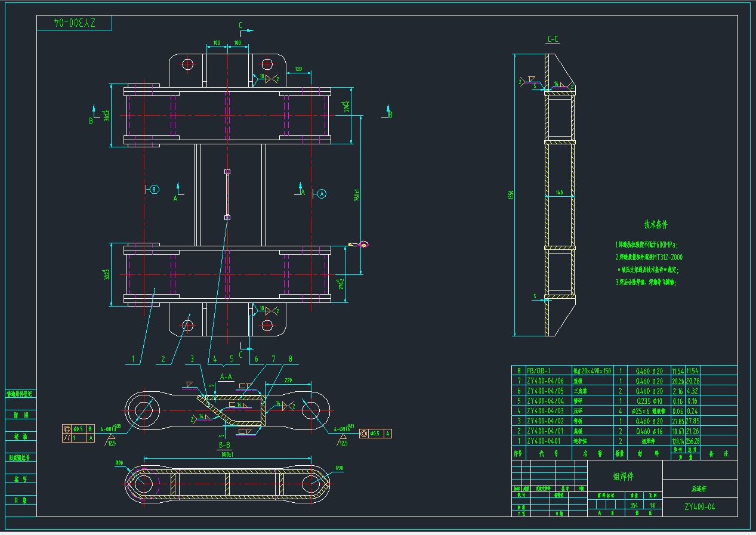Click weight value 4.32 in row 6
Image resolution: width=756 pixels, height=535 pixels.
pos(693,391)
